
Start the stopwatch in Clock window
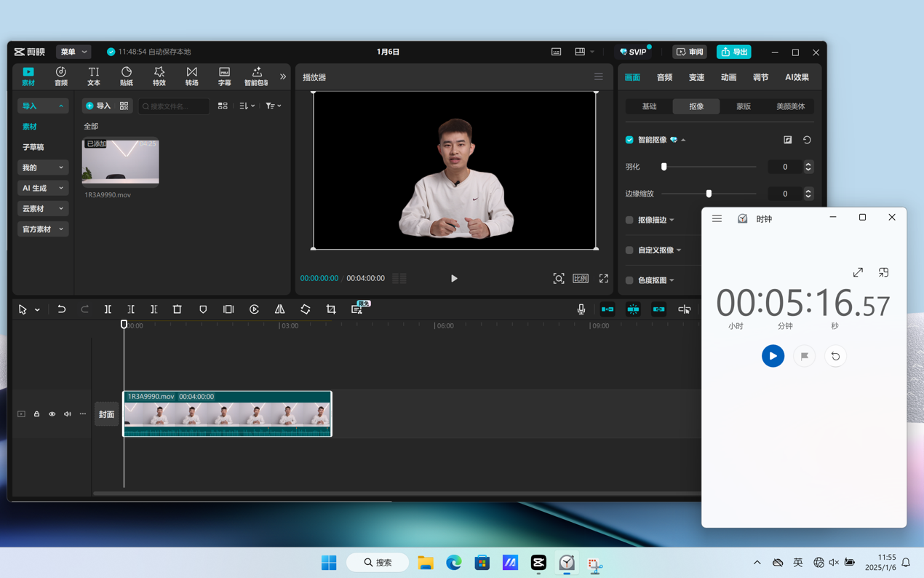773,356
